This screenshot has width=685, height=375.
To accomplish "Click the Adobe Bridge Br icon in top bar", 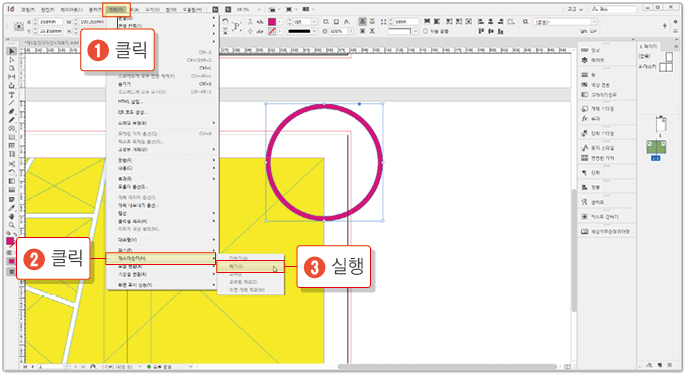I will pyautogui.click(x=216, y=9).
